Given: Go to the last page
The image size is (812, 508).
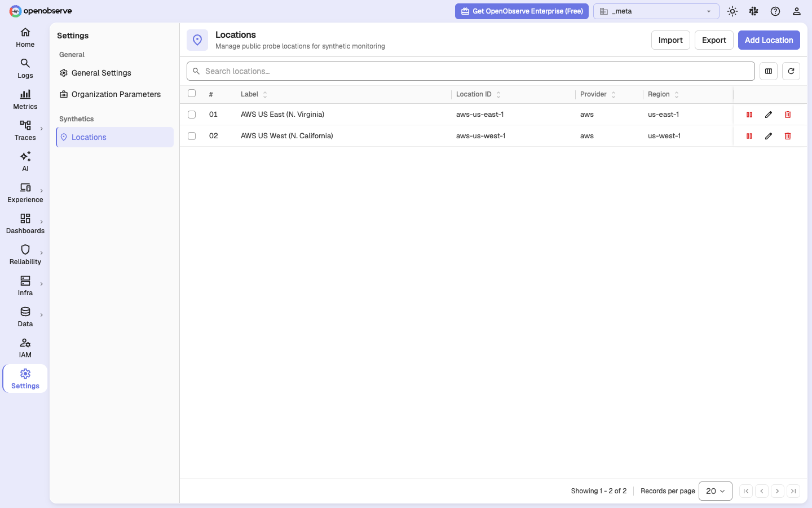Looking at the screenshot, I should pos(793,491).
